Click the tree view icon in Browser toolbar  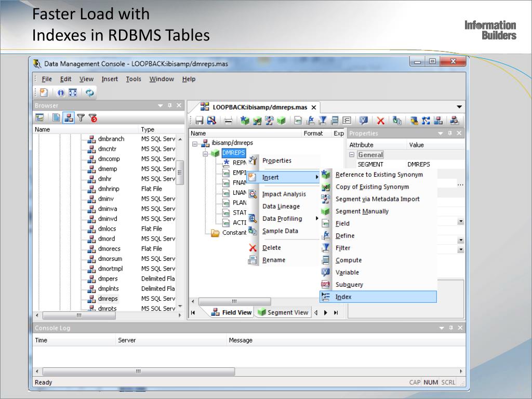39,118
